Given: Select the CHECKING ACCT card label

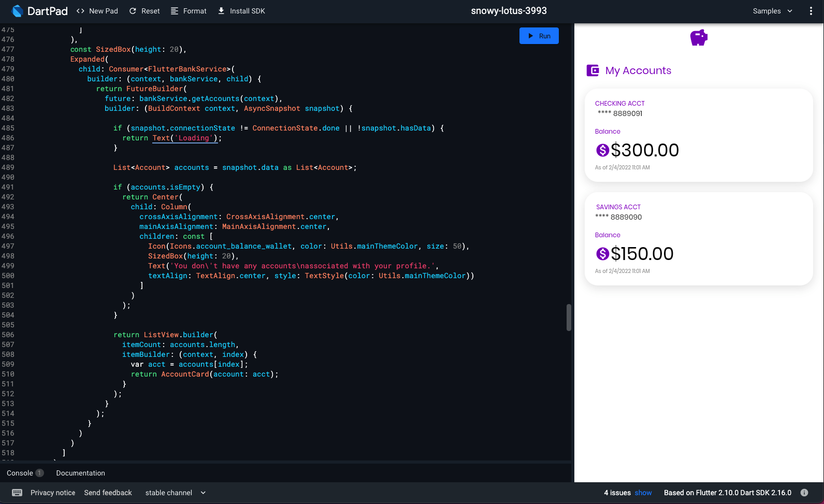Looking at the screenshot, I should [620, 104].
